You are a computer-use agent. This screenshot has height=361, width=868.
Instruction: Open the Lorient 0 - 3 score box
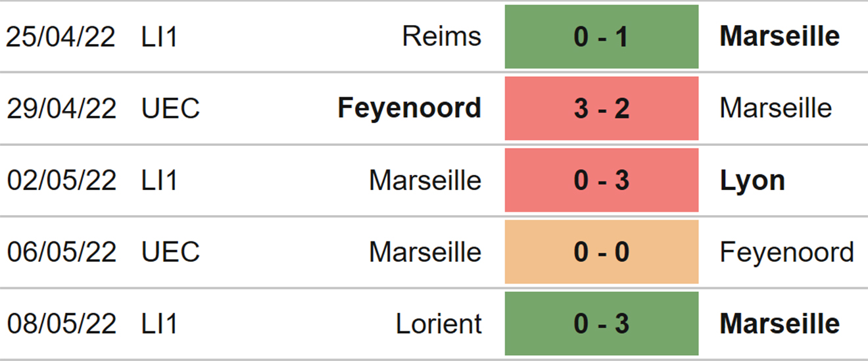[x=601, y=324]
